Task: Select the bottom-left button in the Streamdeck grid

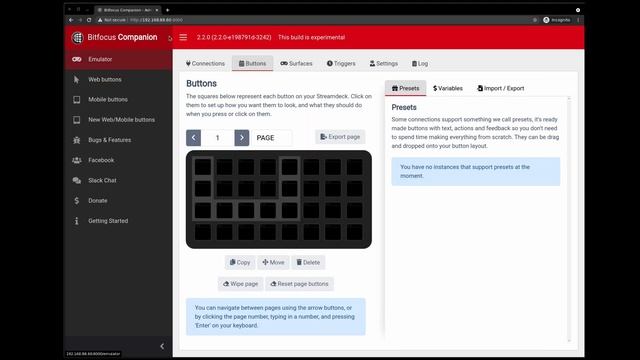Action: [x=203, y=232]
